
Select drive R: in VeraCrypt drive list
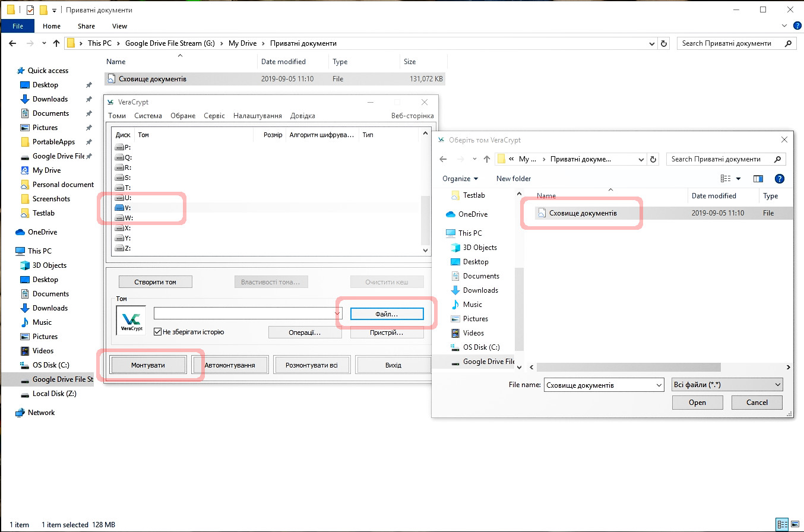click(x=123, y=167)
